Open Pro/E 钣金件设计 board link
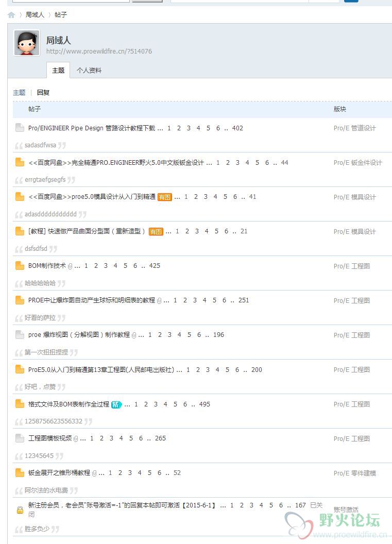This screenshot has width=392, height=544. [357, 162]
